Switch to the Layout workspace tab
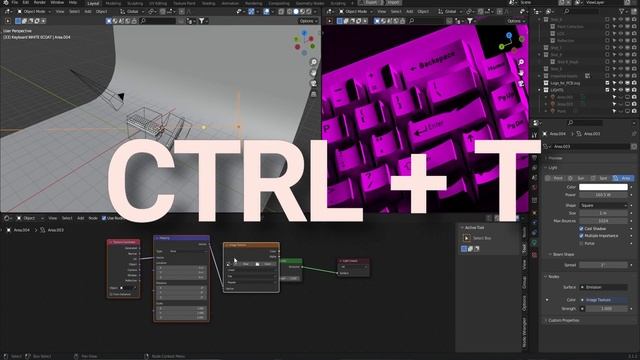Image resolution: width=640 pixels, height=360 pixels. (x=93, y=3)
